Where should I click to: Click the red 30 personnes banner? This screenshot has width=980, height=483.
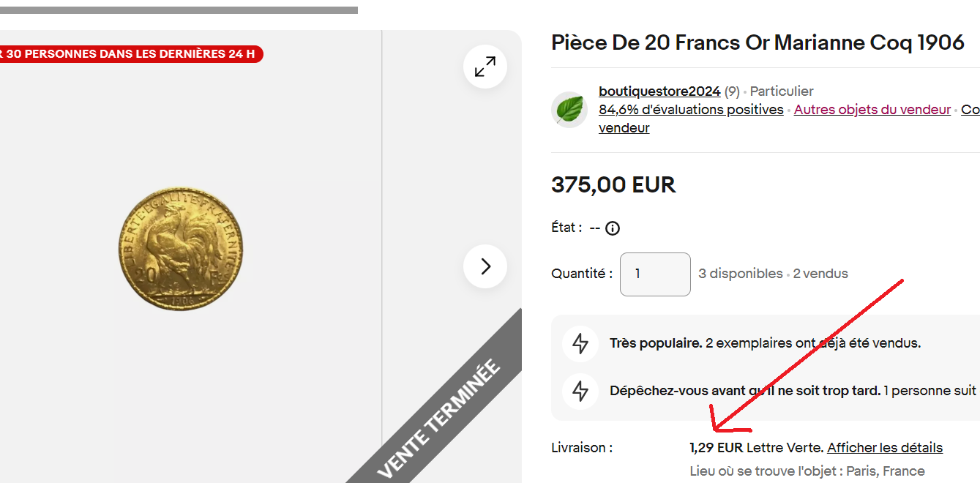click(x=130, y=54)
